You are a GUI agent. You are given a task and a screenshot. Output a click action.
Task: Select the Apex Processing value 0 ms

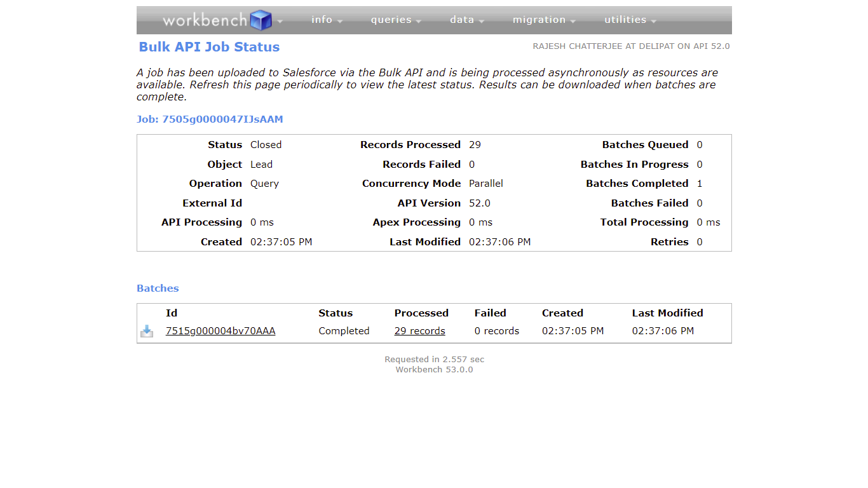pyautogui.click(x=480, y=222)
